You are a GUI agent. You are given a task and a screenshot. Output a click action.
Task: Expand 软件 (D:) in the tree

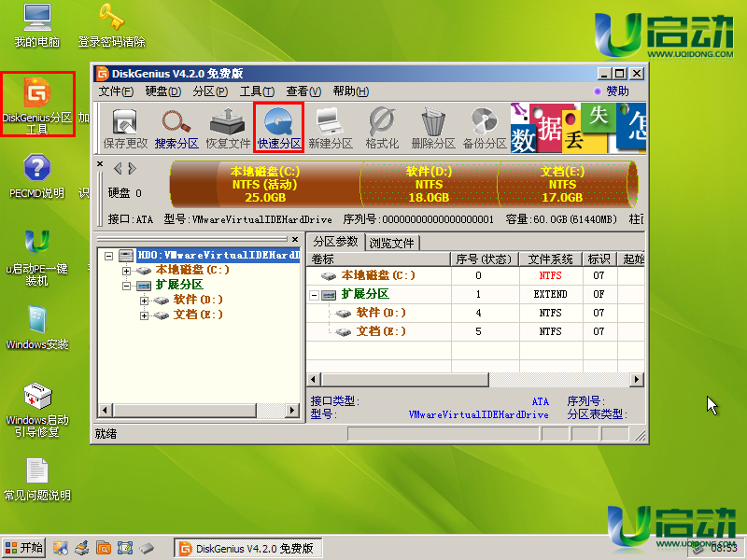144,301
